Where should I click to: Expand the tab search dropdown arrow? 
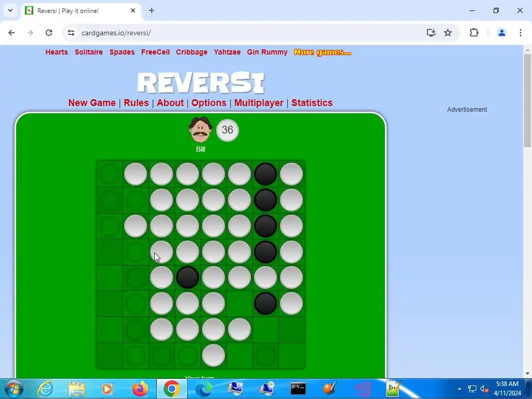coord(10,10)
